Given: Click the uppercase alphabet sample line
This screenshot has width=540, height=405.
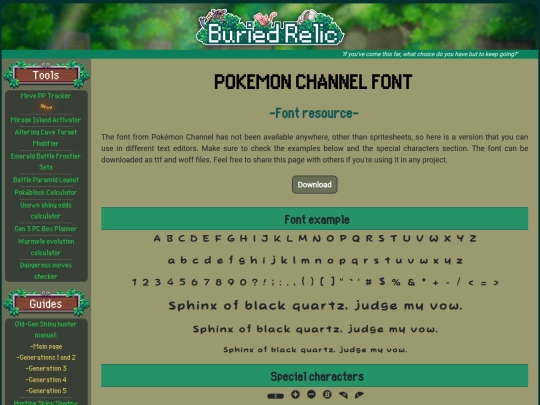Looking at the screenshot, I should click(x=315, y=238).
